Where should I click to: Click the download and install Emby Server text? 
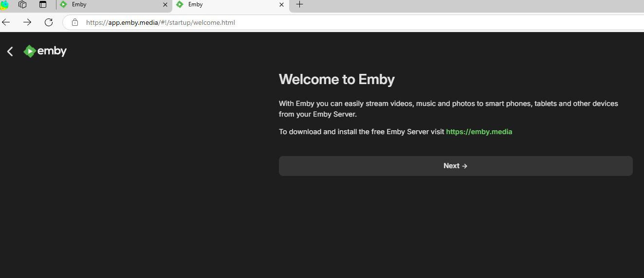click(x=361, y=132)
